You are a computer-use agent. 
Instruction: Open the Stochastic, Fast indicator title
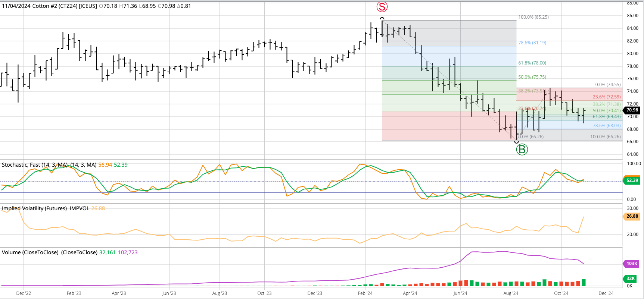(35, 165)
